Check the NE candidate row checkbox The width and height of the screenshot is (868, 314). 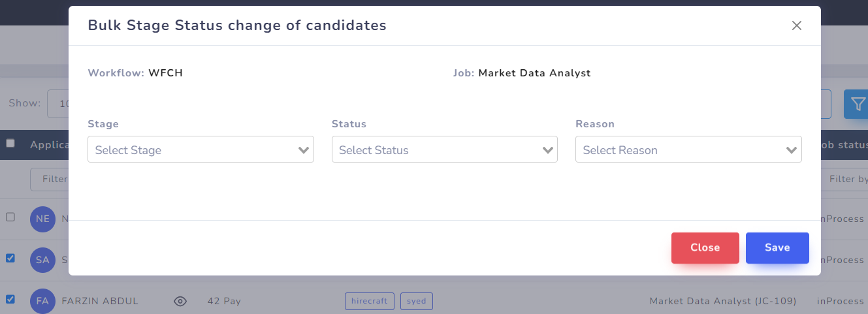pyautogui.click(x=10, y=217)
